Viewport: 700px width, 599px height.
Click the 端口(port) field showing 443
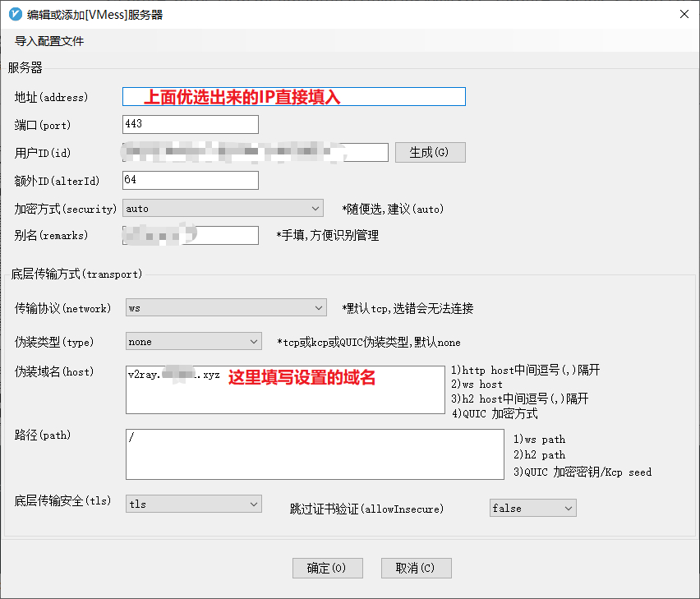(190, 124)
